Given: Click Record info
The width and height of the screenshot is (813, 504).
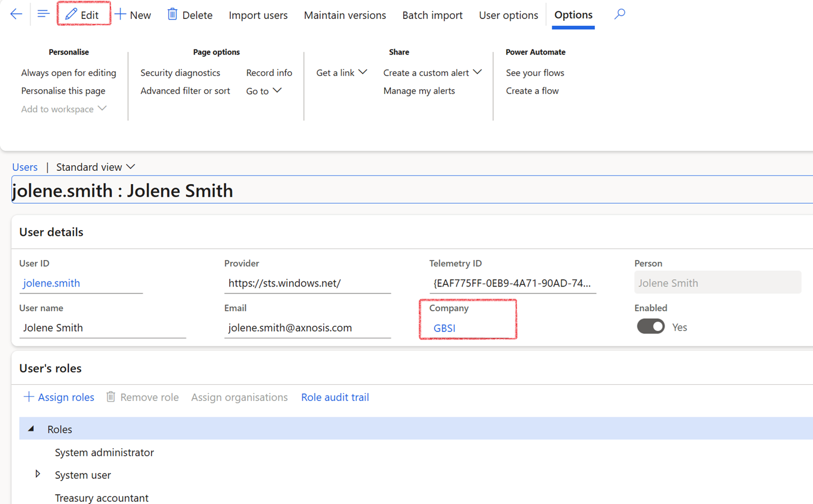Looking at the screenshot, I should click(269, 72).
